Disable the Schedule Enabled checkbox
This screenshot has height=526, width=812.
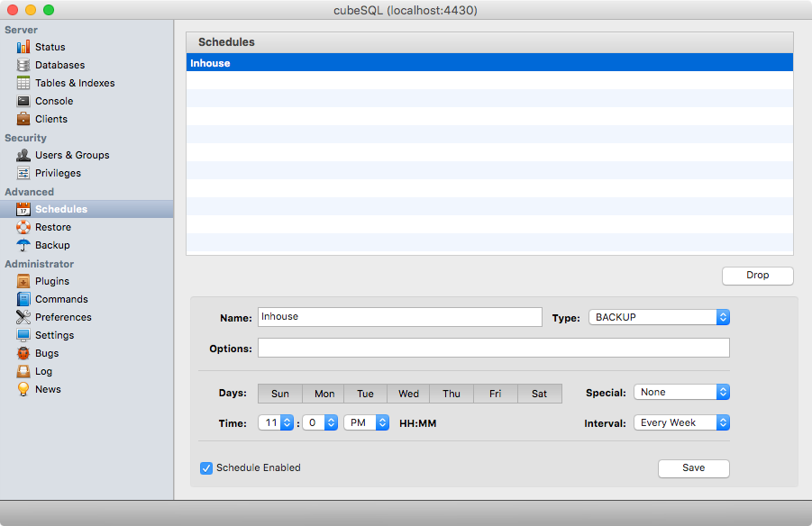pos(206,467)
